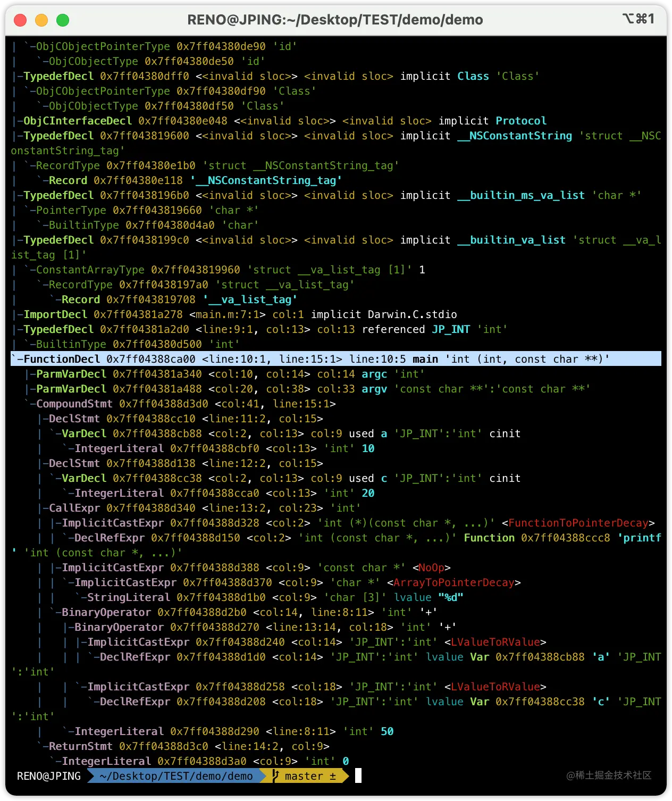Click the DeclStmt at line:11:2
Image resolution: width=672 pixels, height=801 pixels.
180,419
